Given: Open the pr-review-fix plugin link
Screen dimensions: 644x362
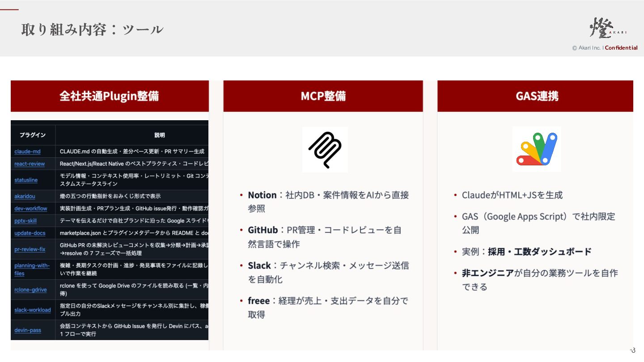Looking at the screenshot, I should (x=30, y=249).
